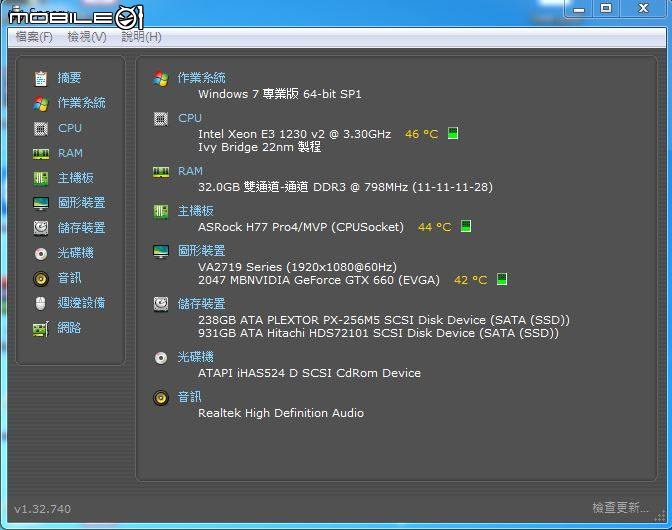Click the motherboard icon beside sidebar 主機板
The image size is (672, 530).
[x=41, y=178]
